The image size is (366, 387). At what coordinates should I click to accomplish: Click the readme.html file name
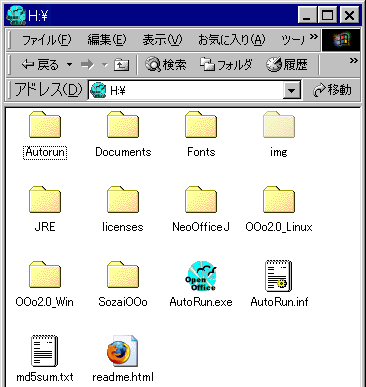pos(123,377)
